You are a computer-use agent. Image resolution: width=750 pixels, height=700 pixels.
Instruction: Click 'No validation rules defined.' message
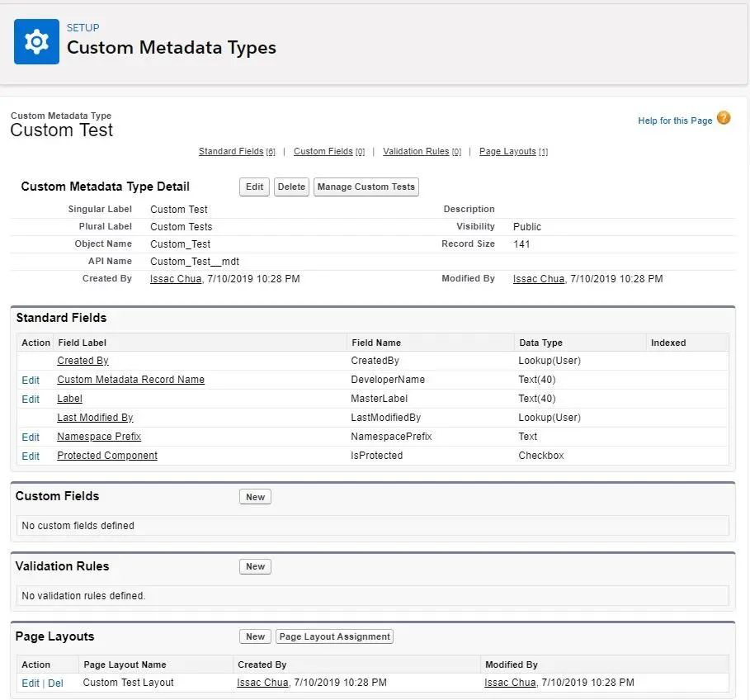[83, 596]
